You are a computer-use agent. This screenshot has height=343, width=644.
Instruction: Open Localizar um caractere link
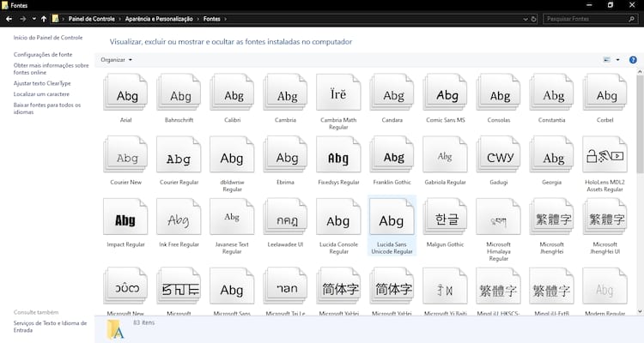tap(41, 94)
